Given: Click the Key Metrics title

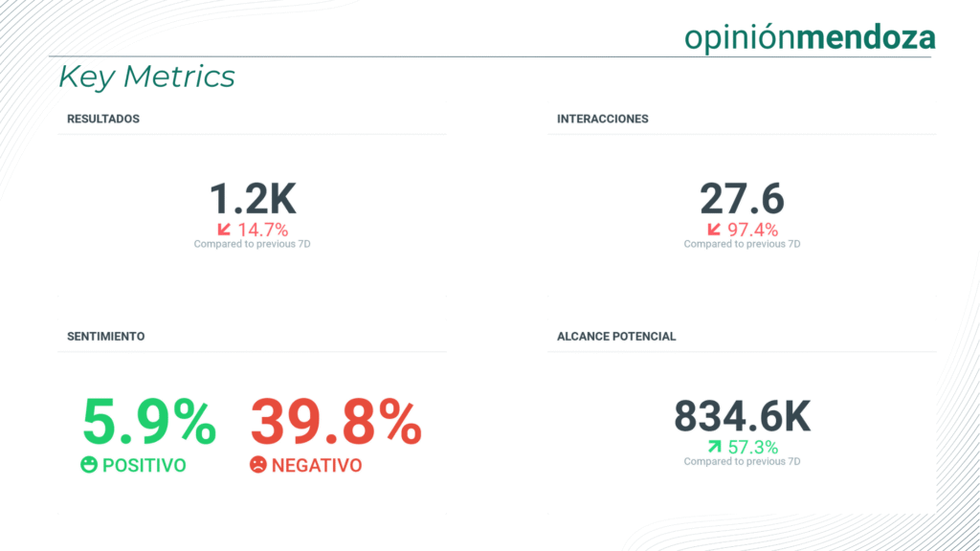Looking at the screenshot, I should pos(146,77).
